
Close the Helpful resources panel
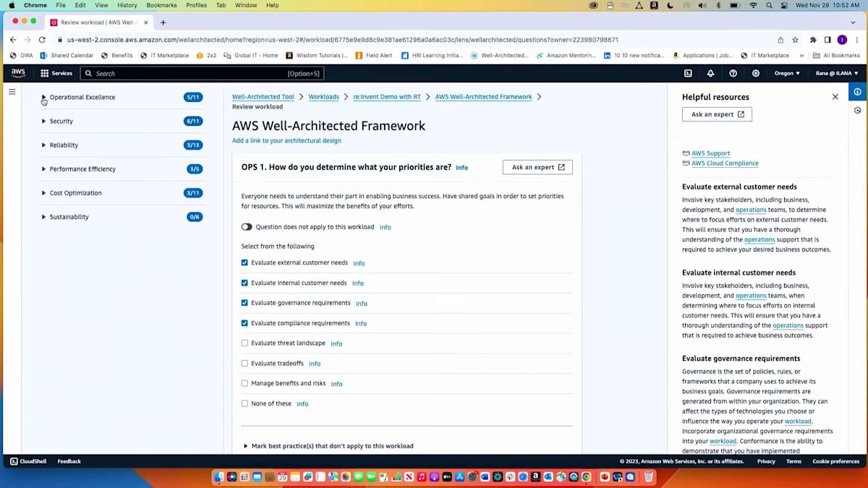pyautogui.click(x=835, y=97)
